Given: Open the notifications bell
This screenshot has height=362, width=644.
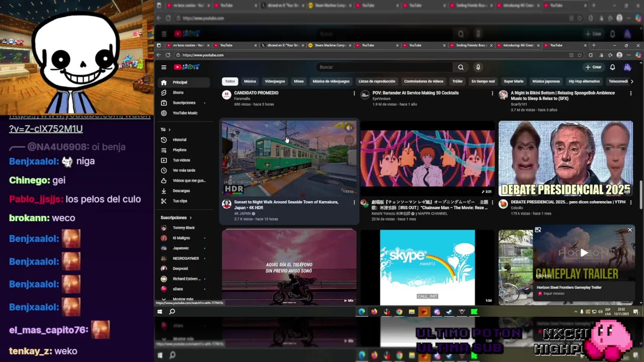Looking at the screenshot, I should [x=612, y=67].
